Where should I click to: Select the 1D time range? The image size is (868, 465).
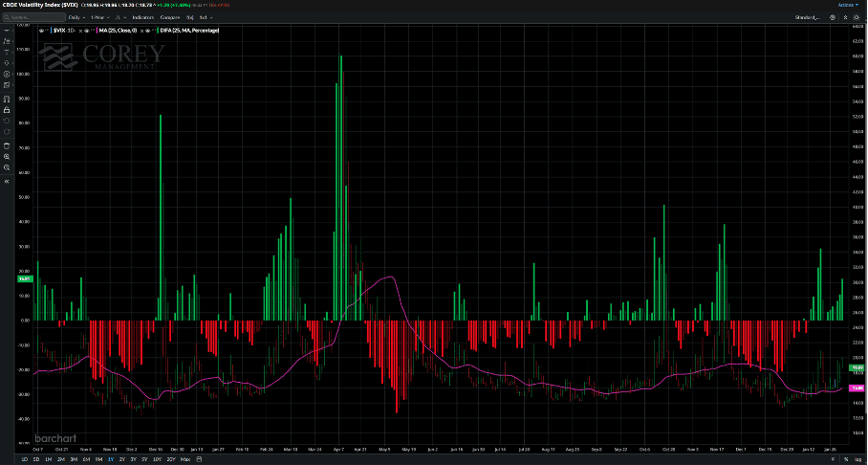[x=25, y=459]
